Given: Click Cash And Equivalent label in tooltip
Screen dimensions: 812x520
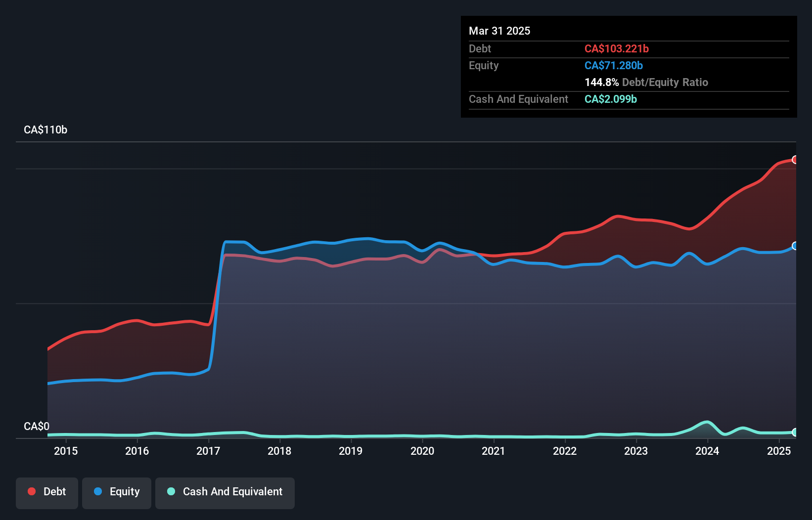Looking at the screenshot, I should pyautogui.click(x=518, y=99).
